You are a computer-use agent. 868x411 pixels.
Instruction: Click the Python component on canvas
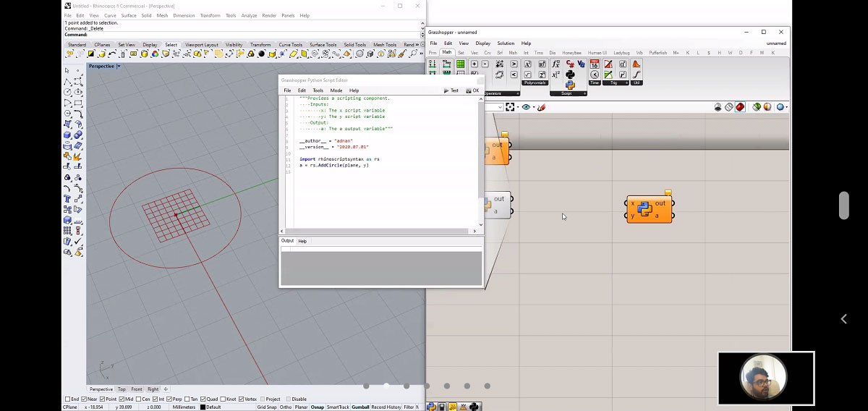644,209
